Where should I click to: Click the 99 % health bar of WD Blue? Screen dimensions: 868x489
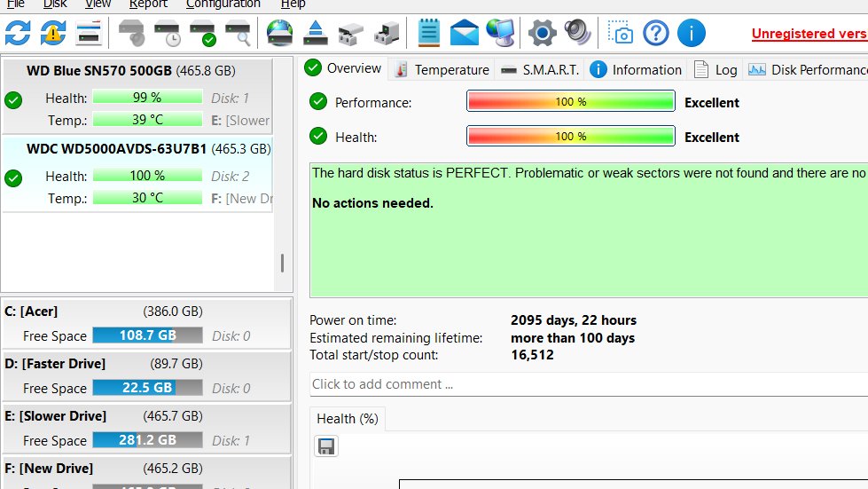click(147, 98)
